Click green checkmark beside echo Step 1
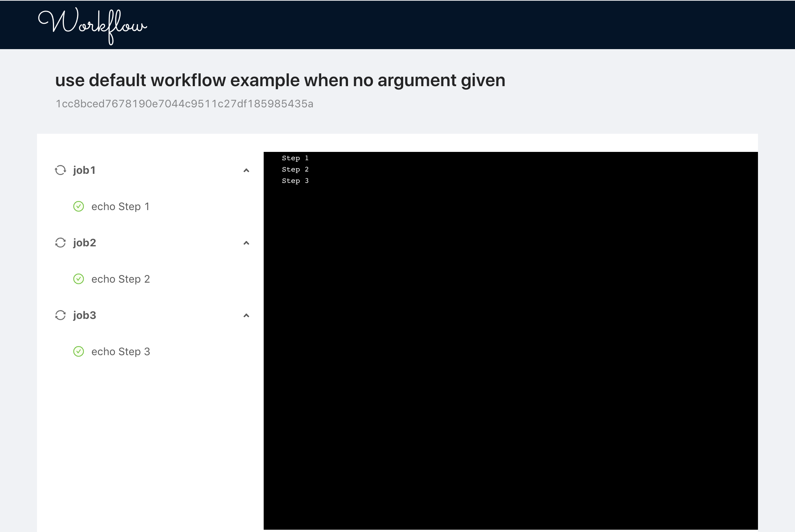Screen dimensions: 795x532 tap(79, 206)
